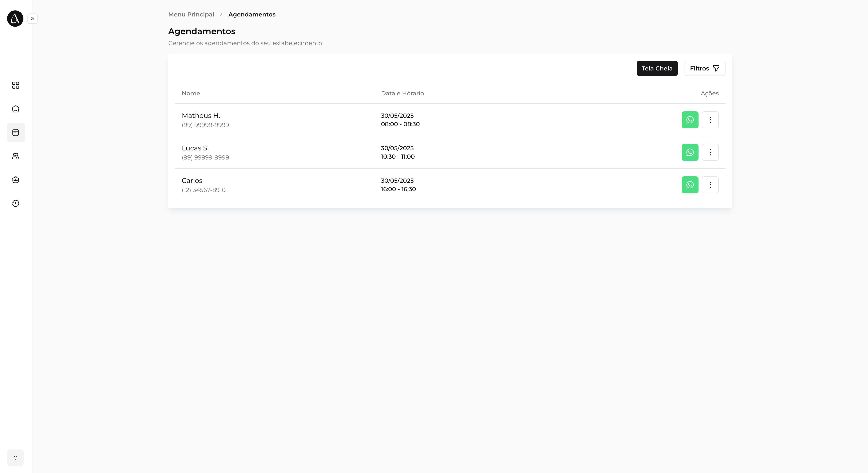Click the Tela Cheia button
The width and height of the screenshot is (868, 473).
(657, 68)
